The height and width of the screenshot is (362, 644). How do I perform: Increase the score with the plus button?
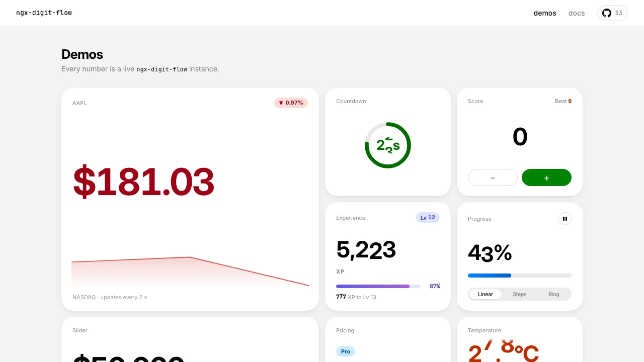546,177
